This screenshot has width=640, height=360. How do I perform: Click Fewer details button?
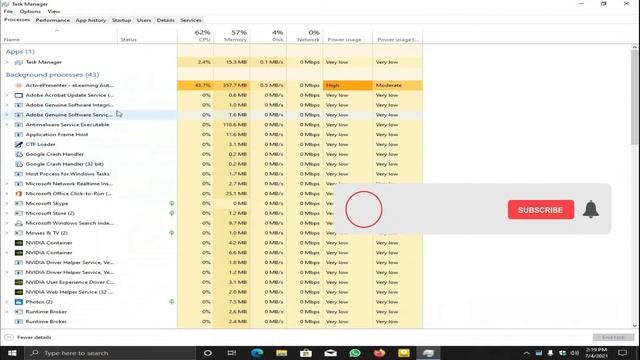[x=28, y=337]
